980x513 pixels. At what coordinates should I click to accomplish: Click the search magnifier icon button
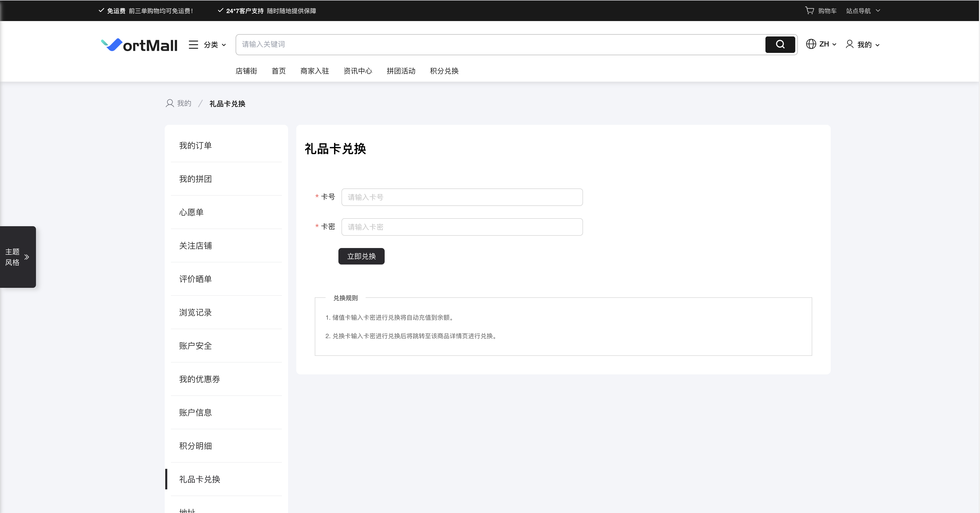[780, 44]
